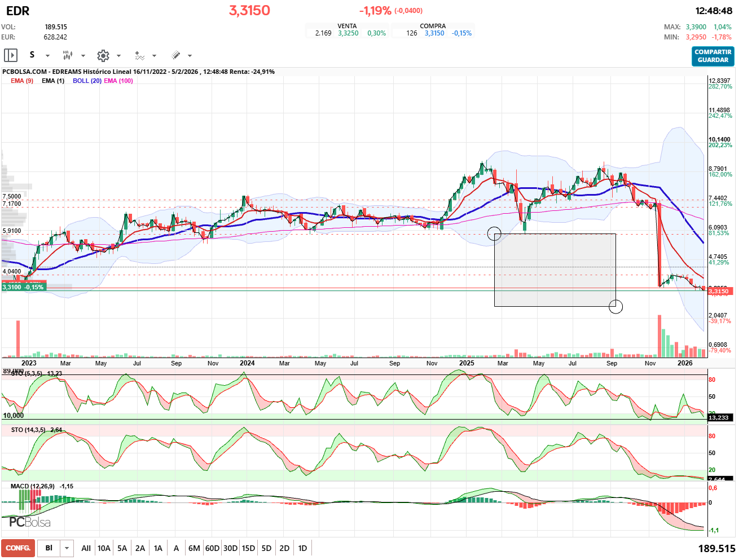Viewport: 743px width, 560px height.
Task: Click the COMPARTIR GUARDAR button
Action: tap(713, 56)
